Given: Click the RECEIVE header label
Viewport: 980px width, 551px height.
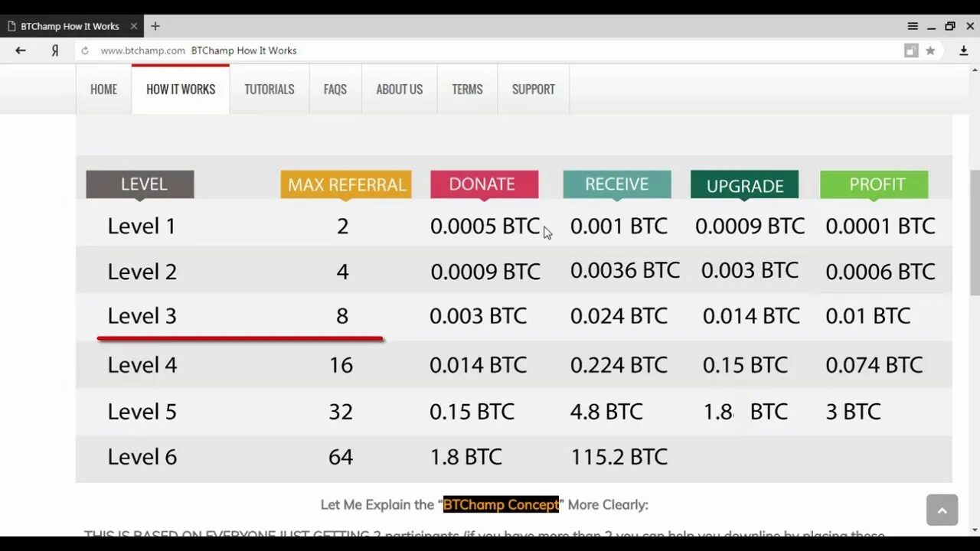Looking at the screenshot, I should 617,184.
